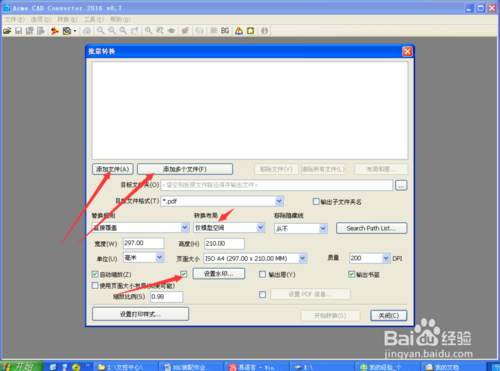Click the open file folder toolbar icon
Image resolution: width=500 pixels, height=371 pixels.
point(7,31)
